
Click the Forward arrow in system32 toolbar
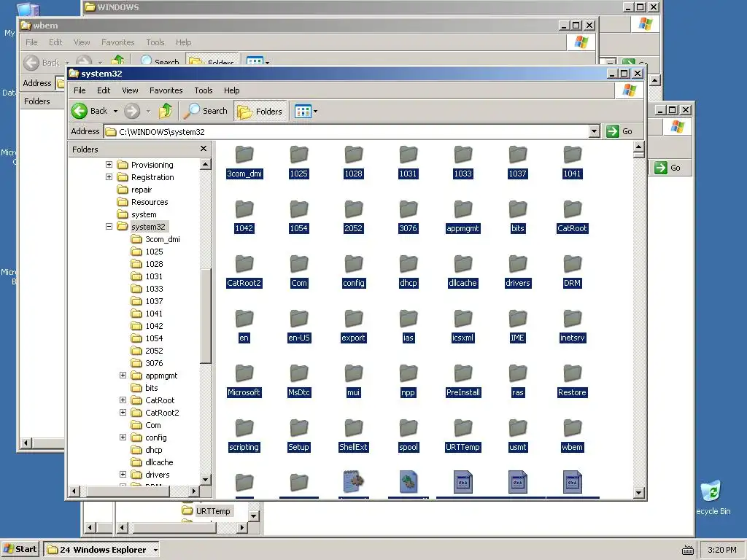132,111
